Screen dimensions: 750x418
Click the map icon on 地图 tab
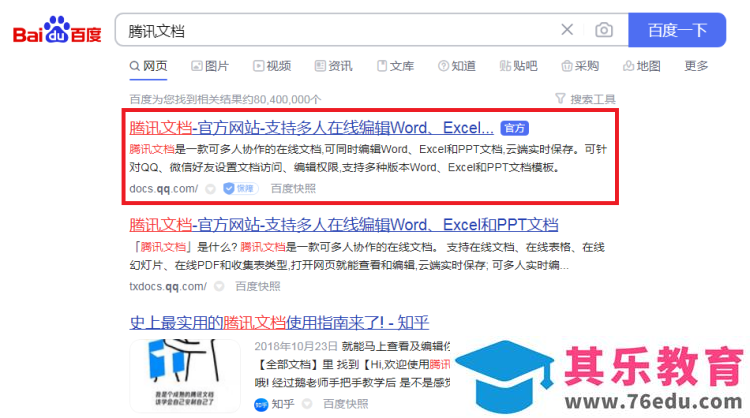pos(628,66)
